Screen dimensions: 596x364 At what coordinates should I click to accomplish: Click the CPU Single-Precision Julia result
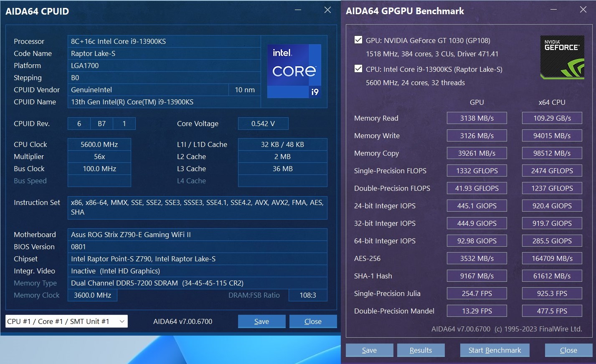pos(552,293)
